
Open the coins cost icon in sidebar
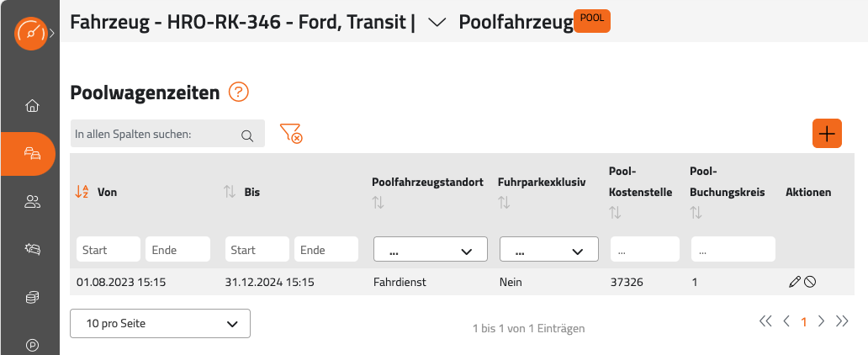click(x=33, y=298)
